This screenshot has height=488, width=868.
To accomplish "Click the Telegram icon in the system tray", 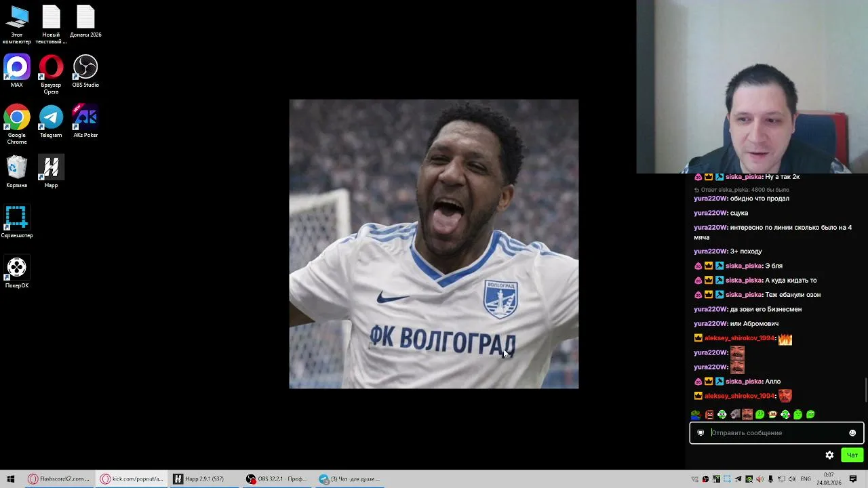I will [738, 479].
